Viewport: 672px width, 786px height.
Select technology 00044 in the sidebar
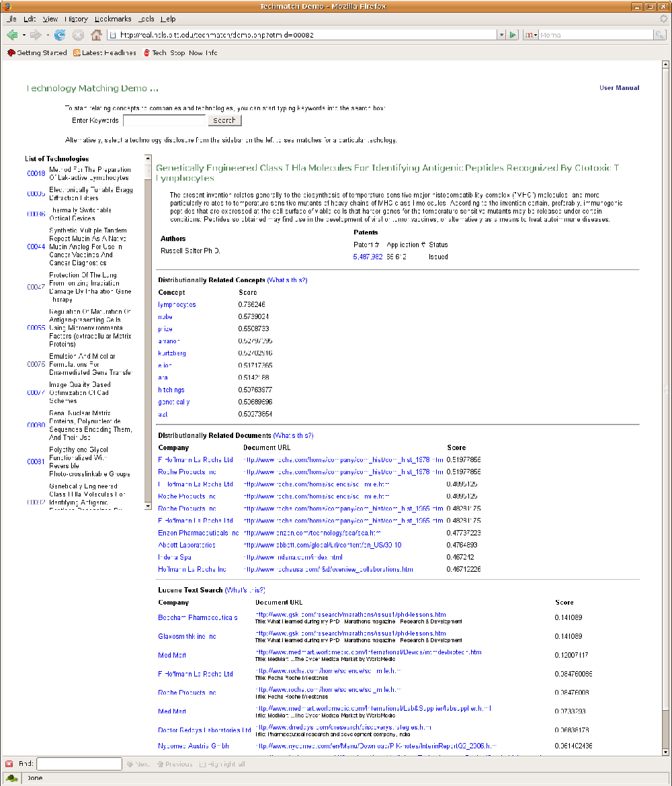tap(36, 247)
